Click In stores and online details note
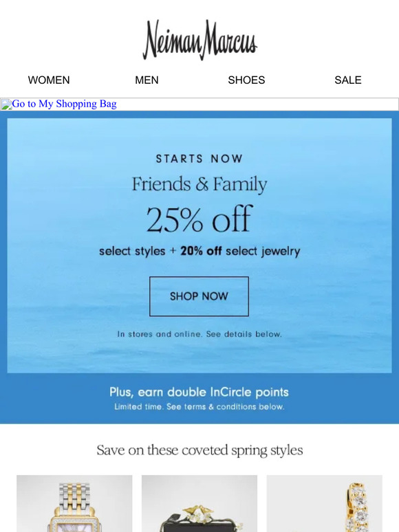Screen dimensions: 399x532 (199, 334)
